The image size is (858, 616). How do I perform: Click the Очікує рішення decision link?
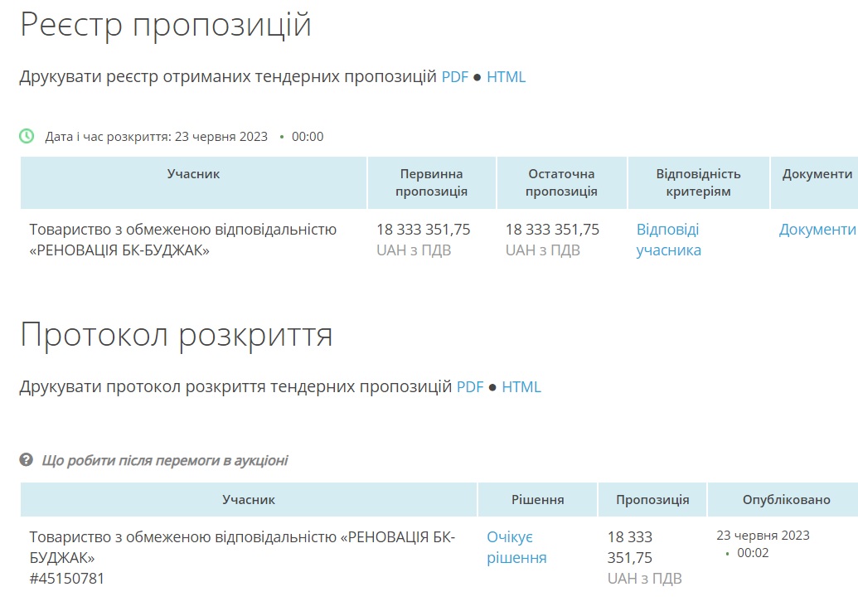pos(516,547)
